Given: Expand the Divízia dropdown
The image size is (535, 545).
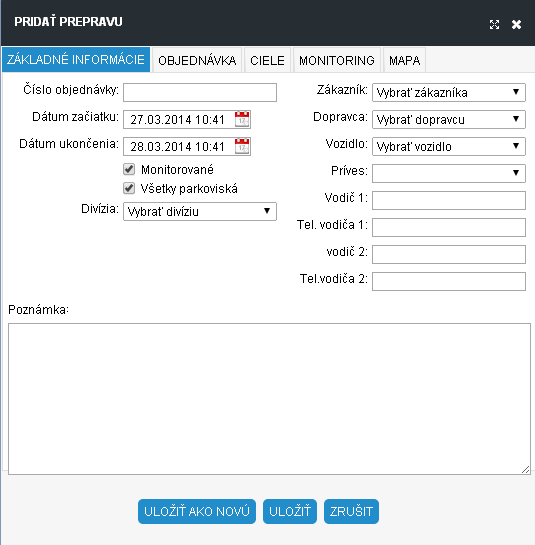Looking at the screenshot, I should [x=200, y=211].
